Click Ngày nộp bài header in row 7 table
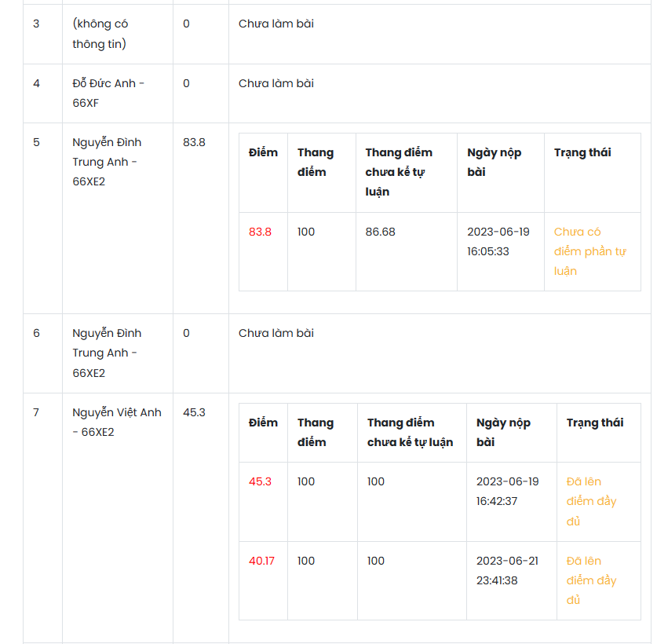 tap(503, 432)
